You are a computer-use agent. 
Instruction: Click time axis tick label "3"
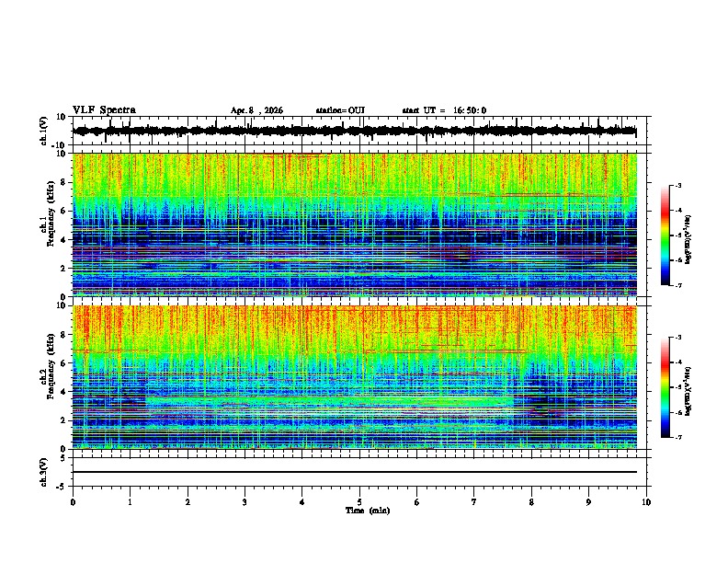click(x=245, y=502)
